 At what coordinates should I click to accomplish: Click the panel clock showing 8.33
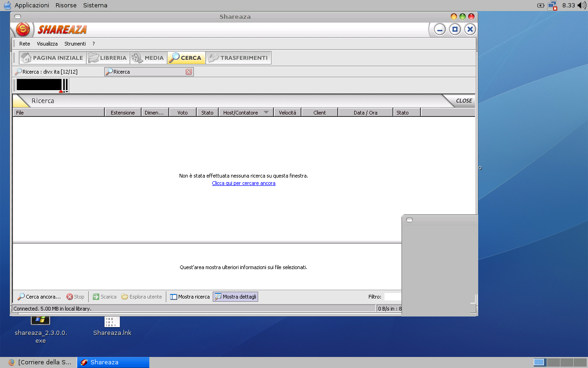click(569, 6)
